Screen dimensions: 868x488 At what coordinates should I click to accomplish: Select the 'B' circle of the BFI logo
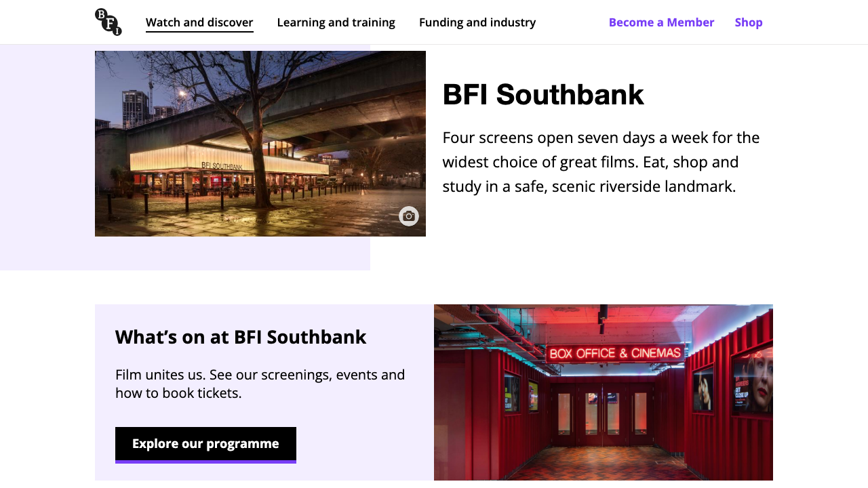(x=101, y=14)
